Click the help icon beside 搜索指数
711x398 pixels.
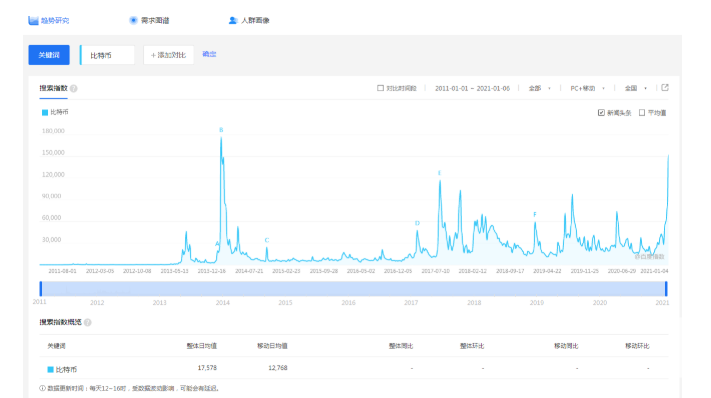[73, 88]
